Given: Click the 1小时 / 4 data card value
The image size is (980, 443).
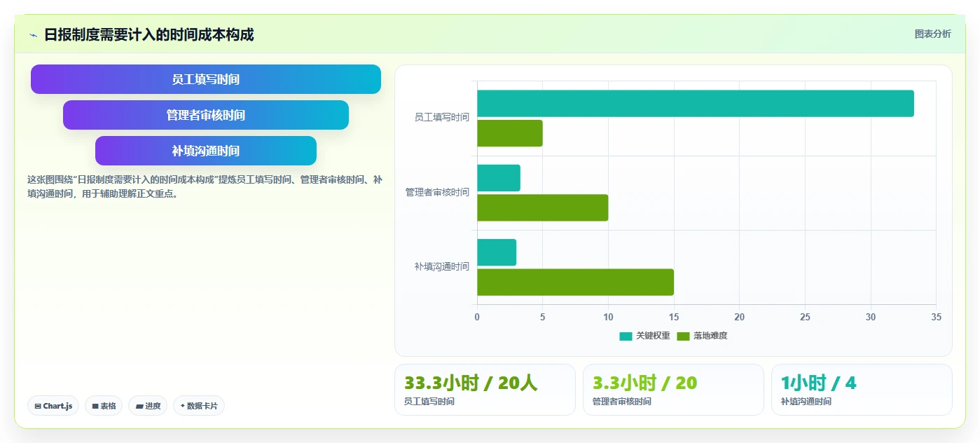Looking at the screenshot, I should [x=818, y=383].
